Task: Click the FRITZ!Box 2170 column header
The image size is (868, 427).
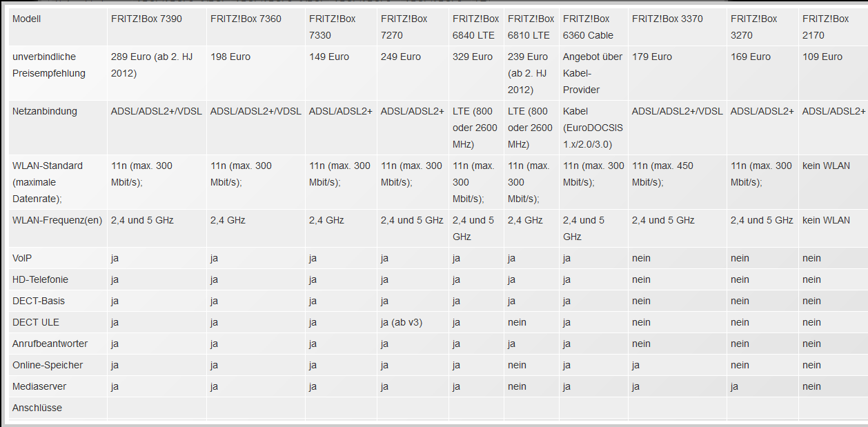Action: [825, 27]
